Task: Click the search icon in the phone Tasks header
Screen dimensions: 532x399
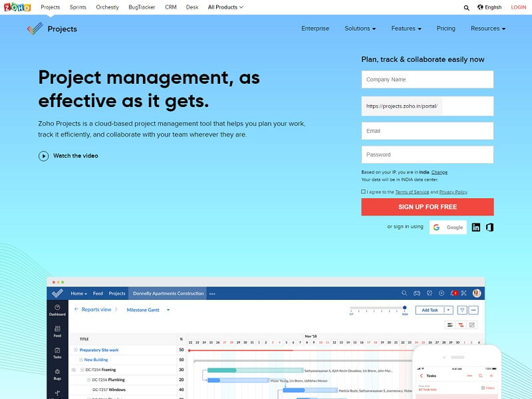Action: (x=480, y=376)
